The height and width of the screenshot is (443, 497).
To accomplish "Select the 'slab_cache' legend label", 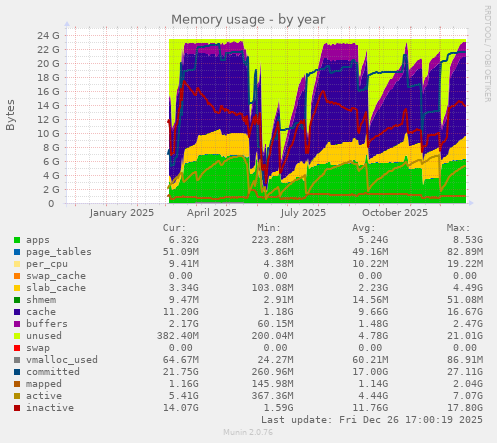I will [x=56, y=288].
